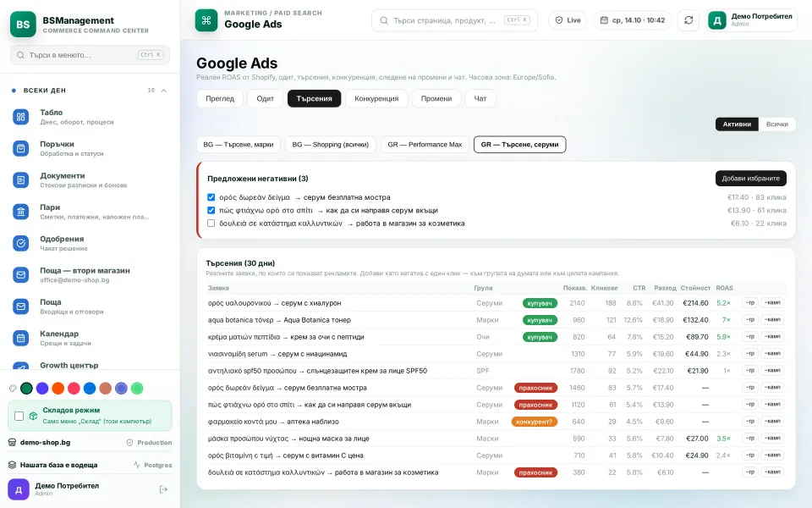Click the green Д avatar in top bar
The height and width of the screenshot is (508, 812).
click(717, 20)
